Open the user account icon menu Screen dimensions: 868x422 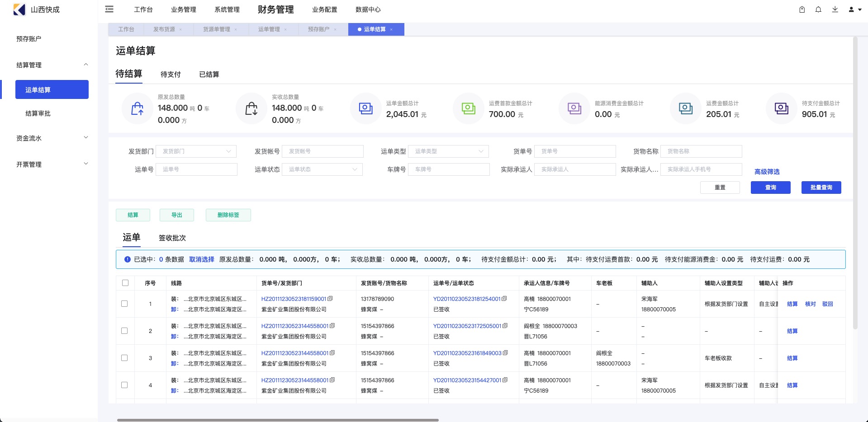tap(854, 9)
